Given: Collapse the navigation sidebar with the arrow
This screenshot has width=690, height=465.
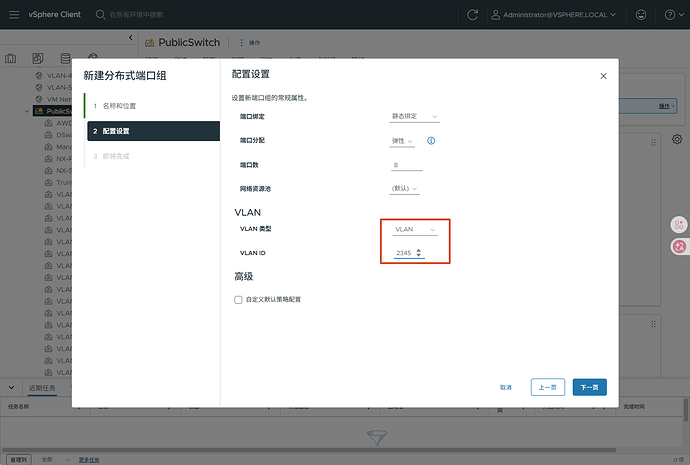Looking at the screenshot, I should click(x=130, y=37).
